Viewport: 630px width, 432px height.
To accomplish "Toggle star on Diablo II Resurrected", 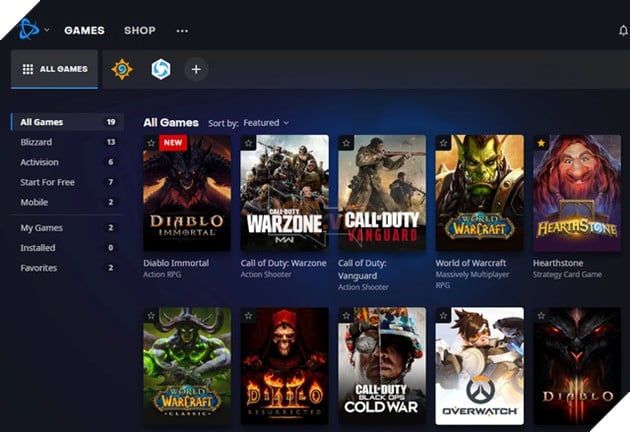I will click(x=248, y=316).
